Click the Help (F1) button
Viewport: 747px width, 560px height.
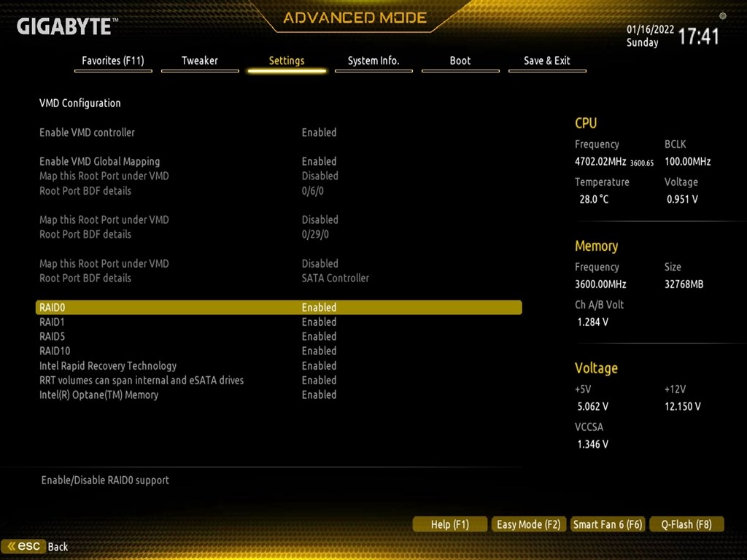(449, 524)
